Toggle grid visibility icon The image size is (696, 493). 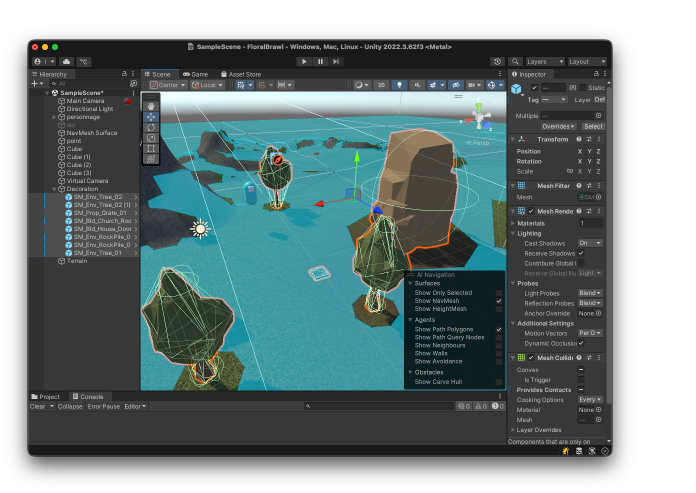pos(241,85)
